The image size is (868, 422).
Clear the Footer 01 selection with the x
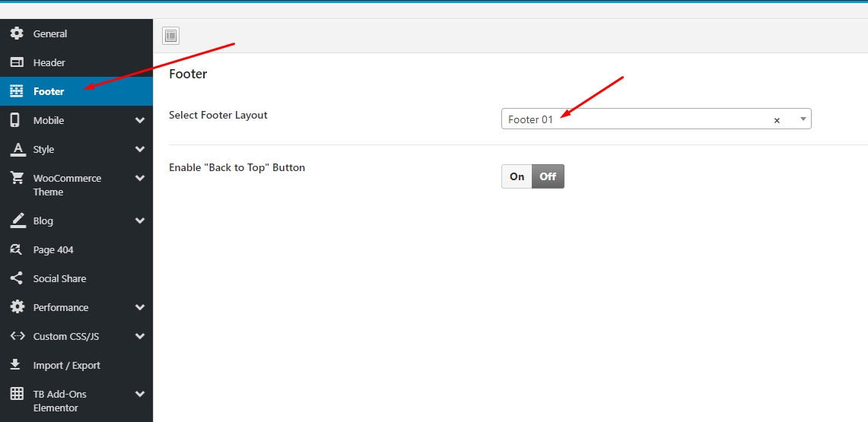pos(777,120)
